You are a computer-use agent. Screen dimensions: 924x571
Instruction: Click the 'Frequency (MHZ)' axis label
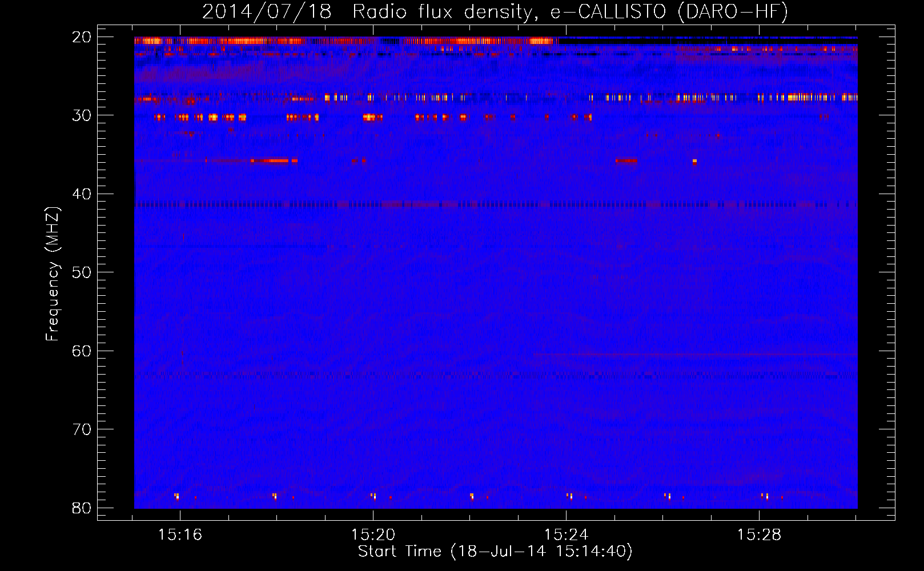[x=53, y=274]
